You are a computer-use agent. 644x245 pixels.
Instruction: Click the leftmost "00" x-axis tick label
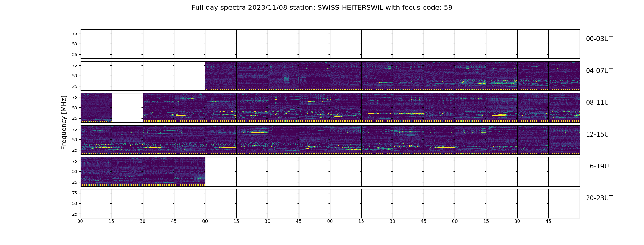point(80,221)
